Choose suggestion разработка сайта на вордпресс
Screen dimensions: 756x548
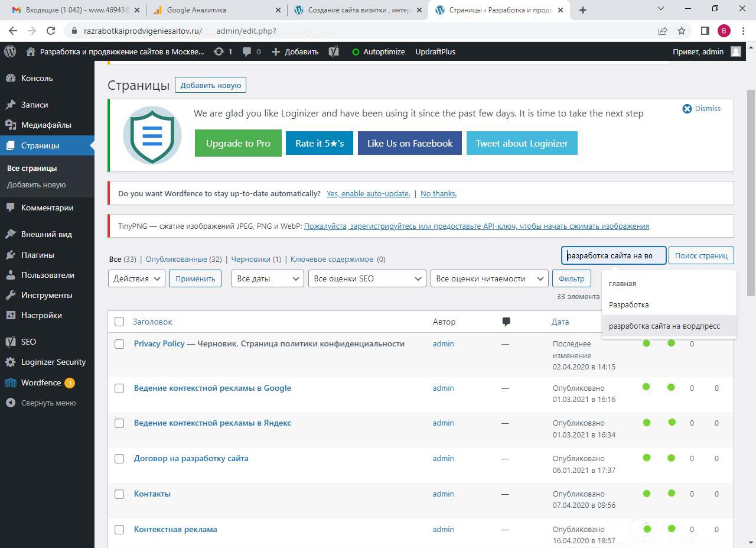pyautogui.click(x=664, y=326)
